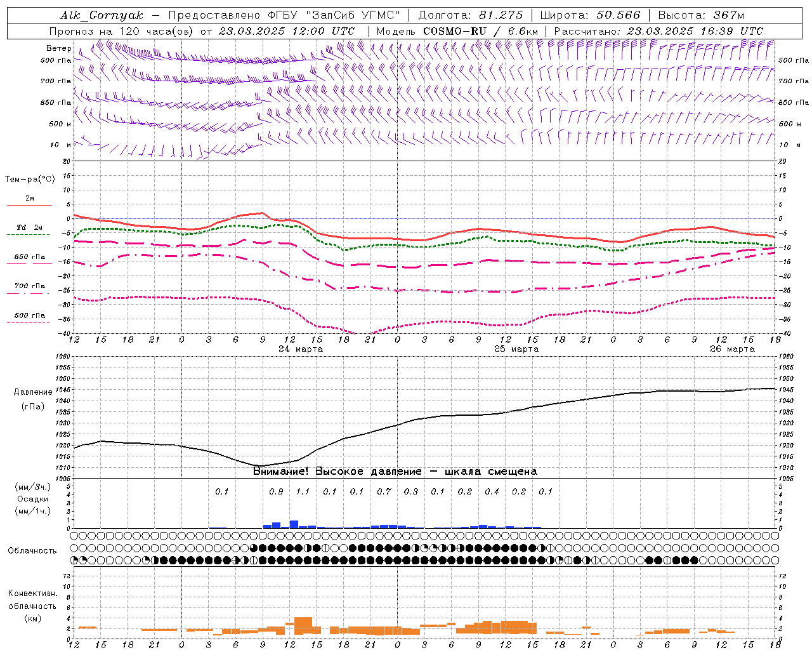Image resolution: width=812 pixels, height=650 pixels.
Task: Click the left 10 м wind level label
Action: click(60, 145)
